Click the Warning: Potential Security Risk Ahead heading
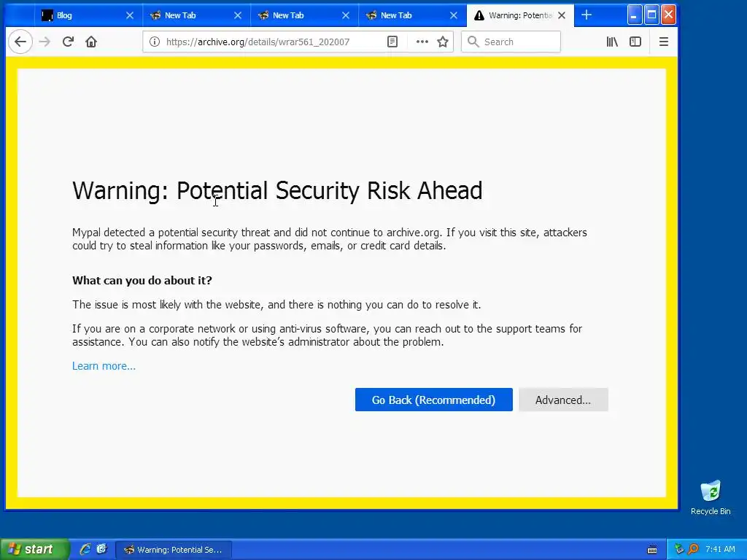The image size is (747, 560). (x=277, y=190)
